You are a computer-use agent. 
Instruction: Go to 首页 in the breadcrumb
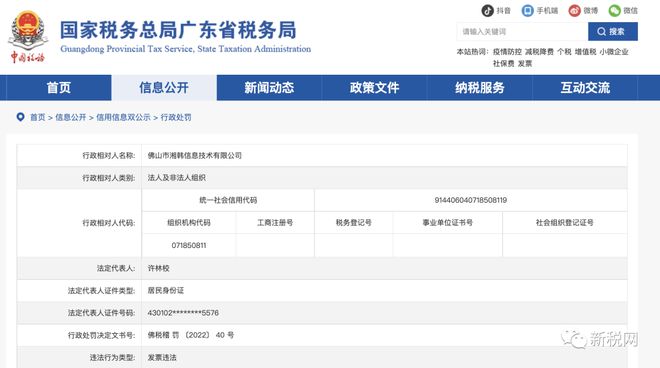tap(37, 117)
